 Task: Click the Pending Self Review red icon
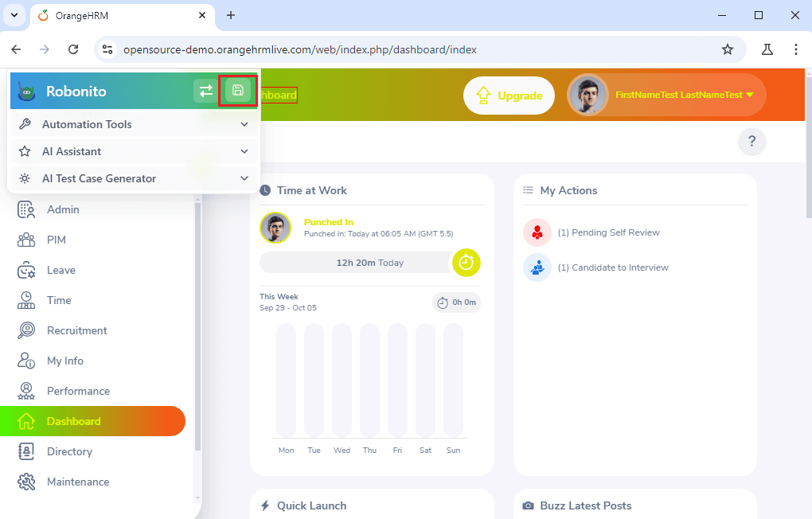pyautogui.click(x=537, y=232)
